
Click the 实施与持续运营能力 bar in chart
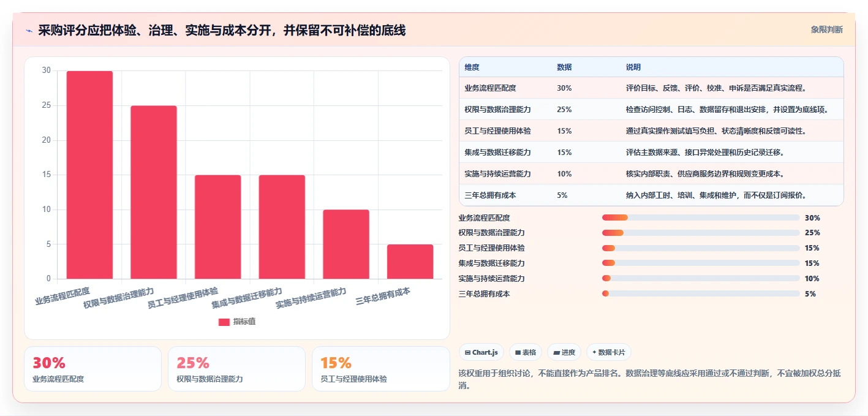pos(346,244)
